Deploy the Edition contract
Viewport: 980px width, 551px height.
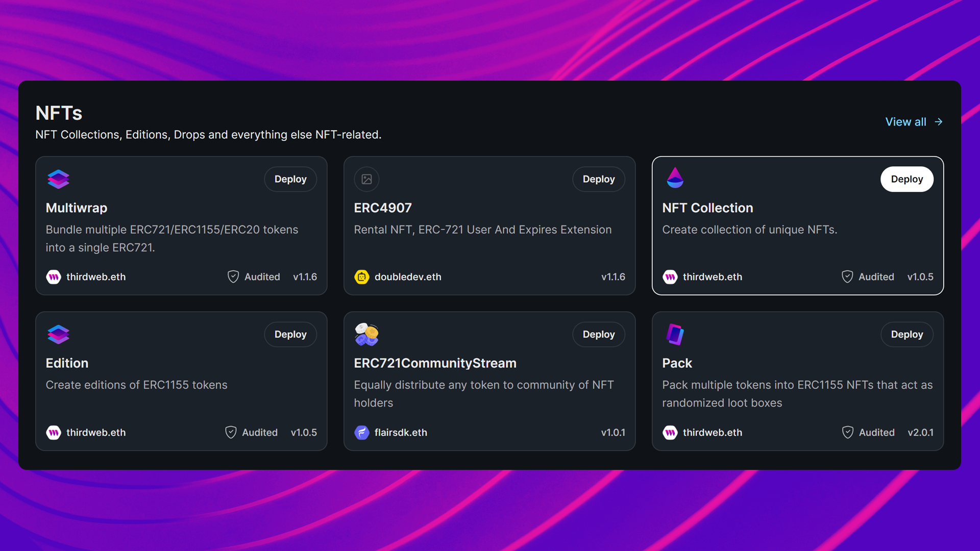pyautogui.click(x=290, y=334)
